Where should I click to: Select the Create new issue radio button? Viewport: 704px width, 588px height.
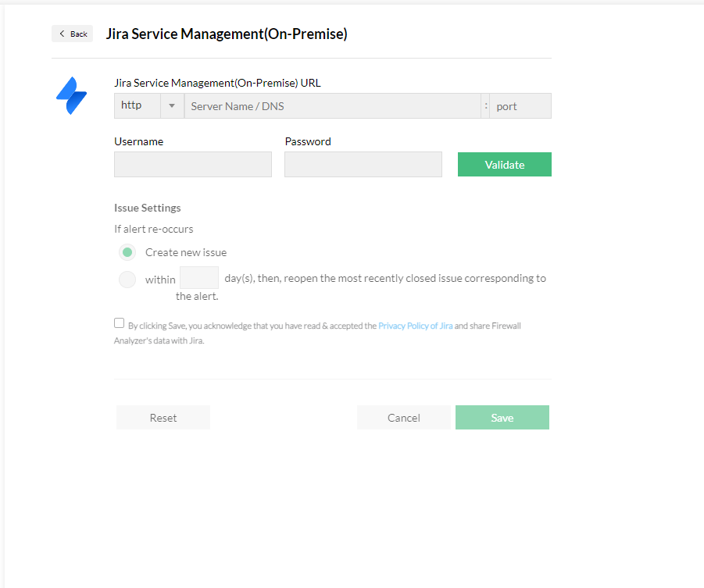click(x=127, y=252)
